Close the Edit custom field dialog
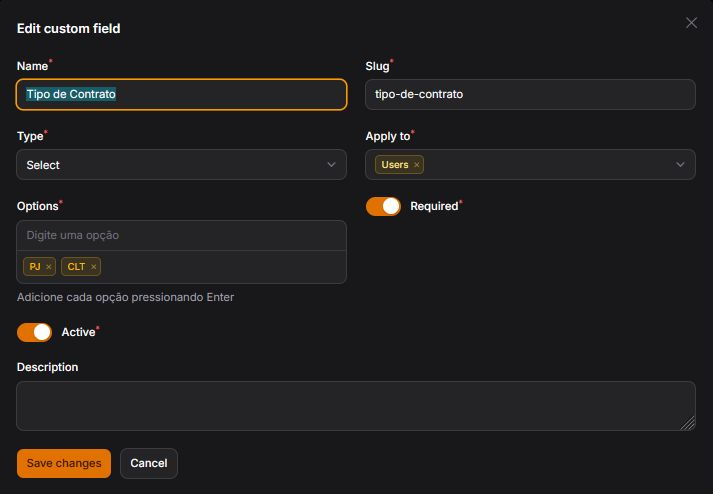The height and width of the screenshot is (494, 713). pyautogui.click(x=691, y=23)
